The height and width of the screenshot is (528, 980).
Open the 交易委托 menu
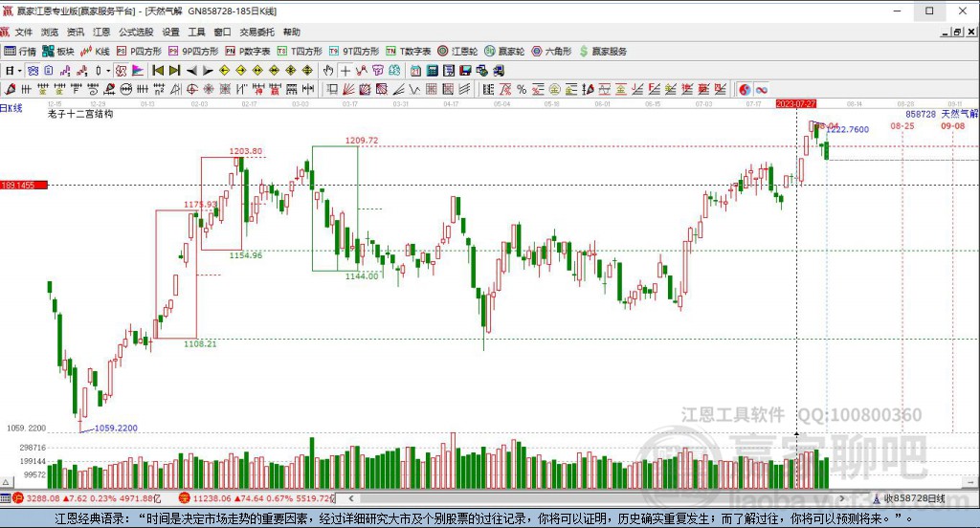256,32
